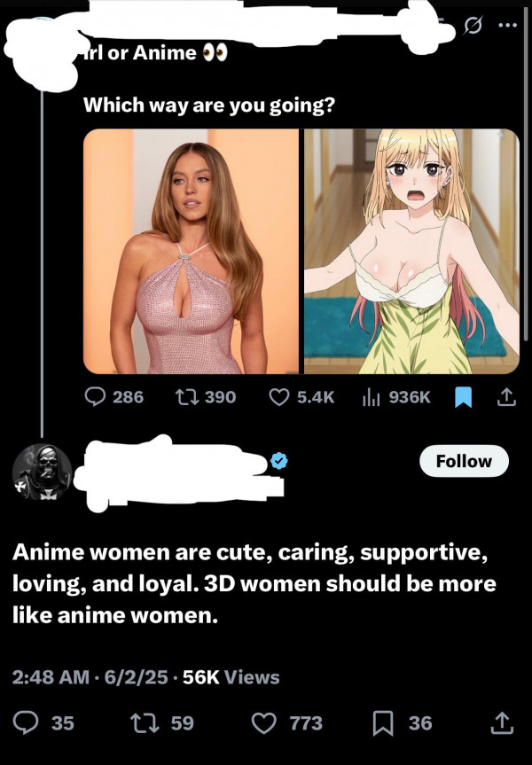Click the blue verified checkmark badge
Screen dimensions: 532x765
[279, 458]
